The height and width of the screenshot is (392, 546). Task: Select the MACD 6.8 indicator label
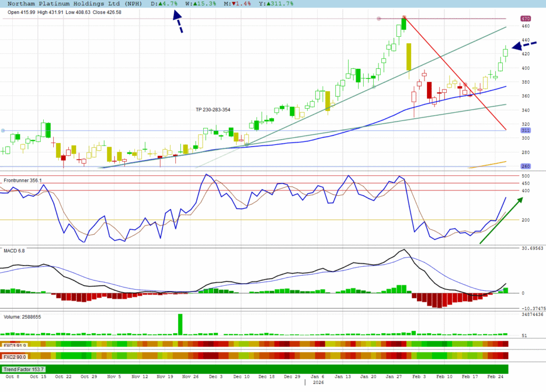pyautogui.click(x=14, y=250)
